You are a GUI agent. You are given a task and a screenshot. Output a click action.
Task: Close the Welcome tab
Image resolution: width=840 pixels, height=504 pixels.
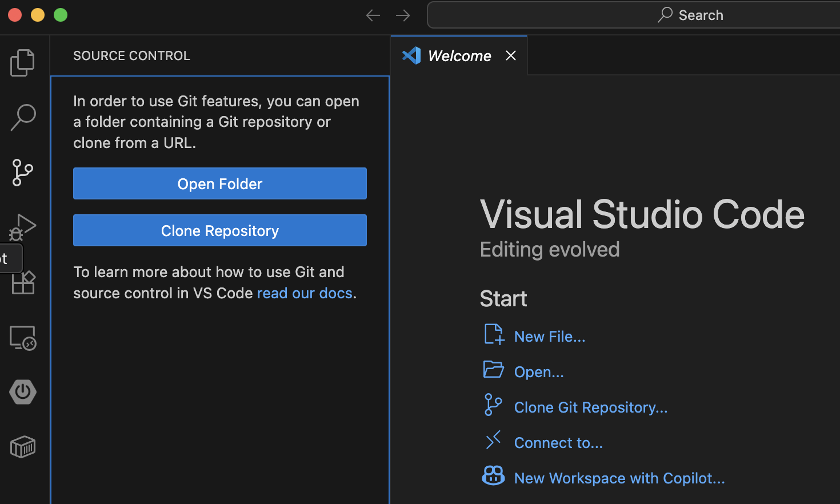click(x=511, y=55)
